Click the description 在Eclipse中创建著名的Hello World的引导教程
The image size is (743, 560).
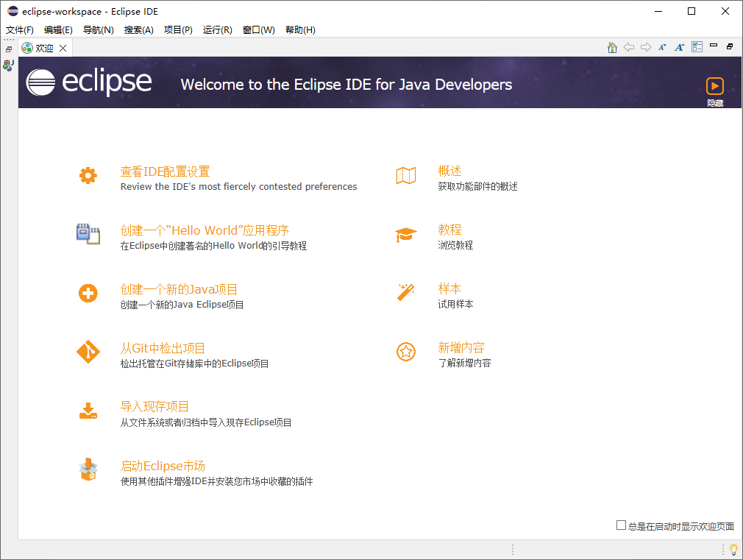(213, 246)
